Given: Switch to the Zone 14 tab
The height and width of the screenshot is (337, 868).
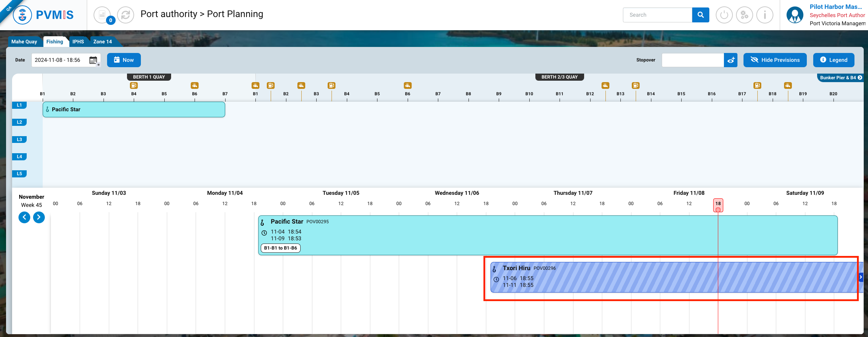Looking at the screenshot, I should (x=102, y=42).
